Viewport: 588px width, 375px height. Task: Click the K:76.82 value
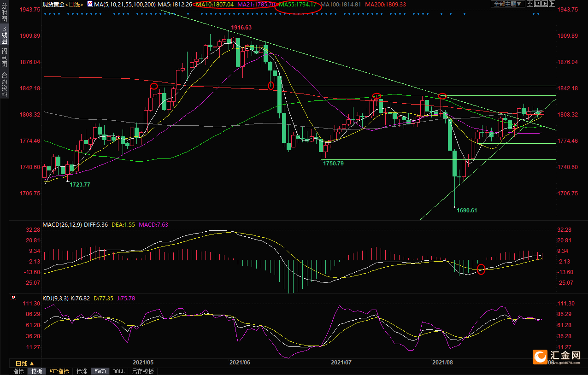point(81,299)
